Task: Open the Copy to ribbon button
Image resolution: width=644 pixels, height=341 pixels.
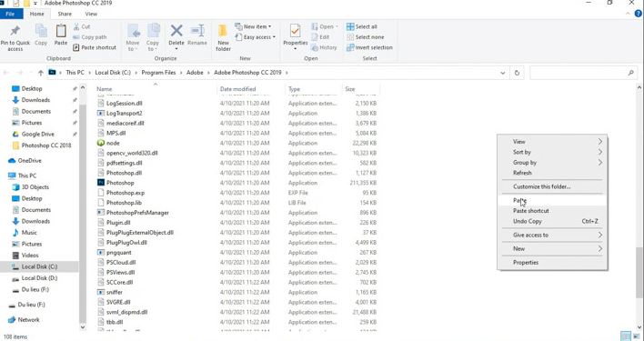Action: [153, 38]
